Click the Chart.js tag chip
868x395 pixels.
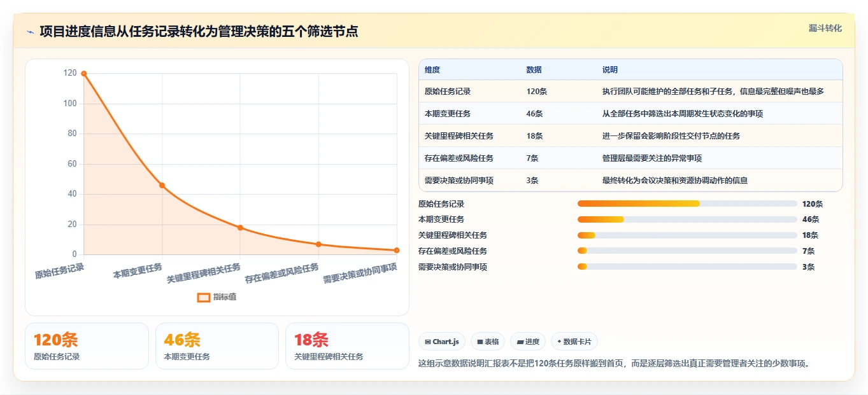[x=442, y=342]
